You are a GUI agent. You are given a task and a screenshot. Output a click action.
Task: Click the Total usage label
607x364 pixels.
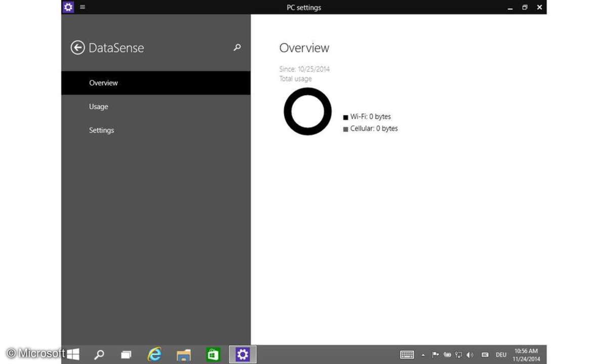[295, 79]
